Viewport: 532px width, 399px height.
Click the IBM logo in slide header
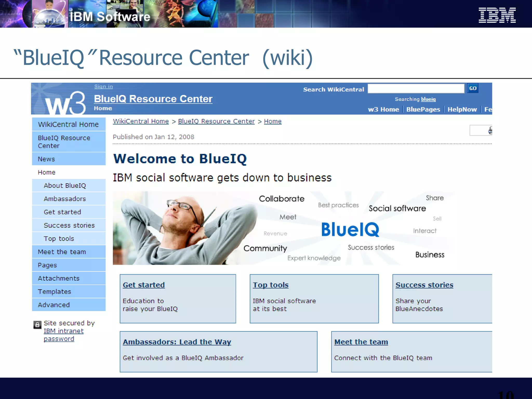click(x=497, y=15)
